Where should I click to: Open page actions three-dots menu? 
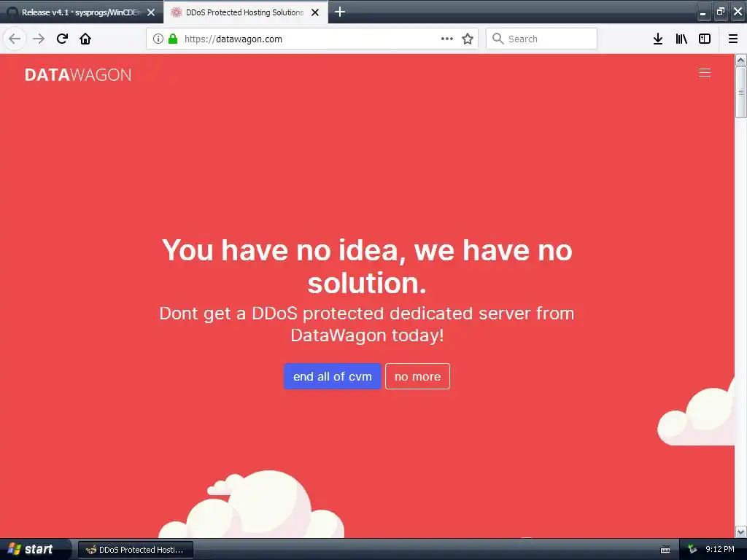click(x=447, y=39)
